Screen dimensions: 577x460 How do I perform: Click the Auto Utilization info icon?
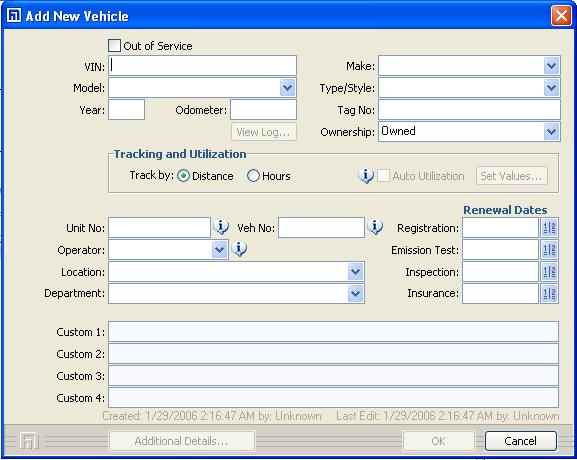366,176
